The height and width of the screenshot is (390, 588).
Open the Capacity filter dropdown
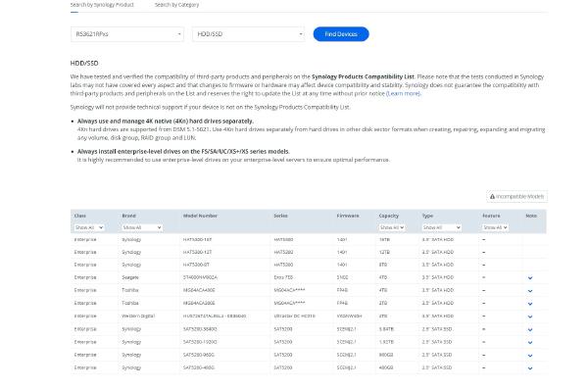click(392, 227)
